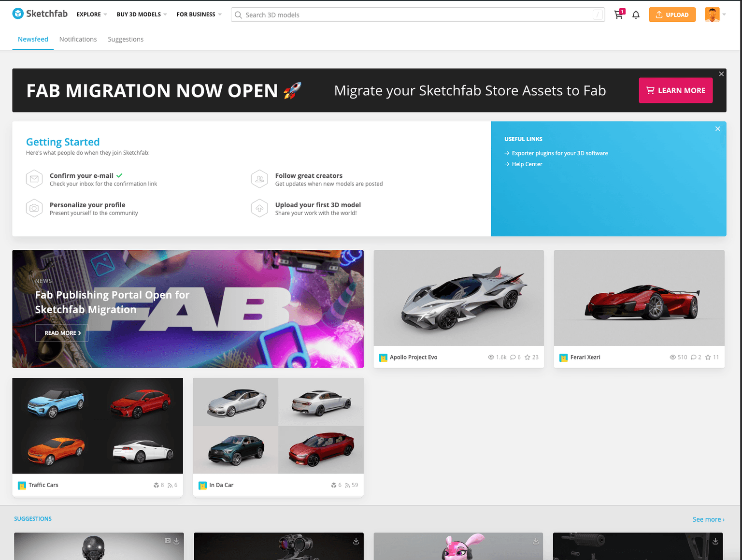This screenshot has height=560, width=742.
Task: Click the notifications bell icon
Action: click(636, 14)
